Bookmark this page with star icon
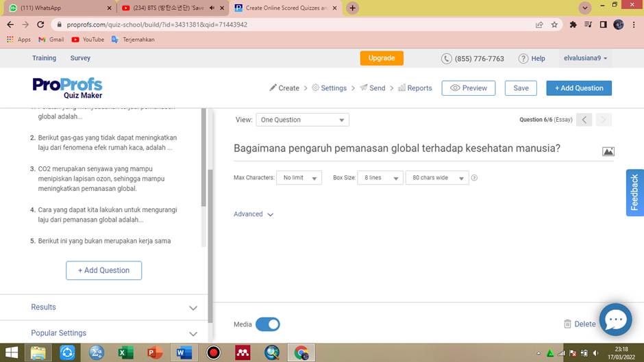 [x=554, y=25]
